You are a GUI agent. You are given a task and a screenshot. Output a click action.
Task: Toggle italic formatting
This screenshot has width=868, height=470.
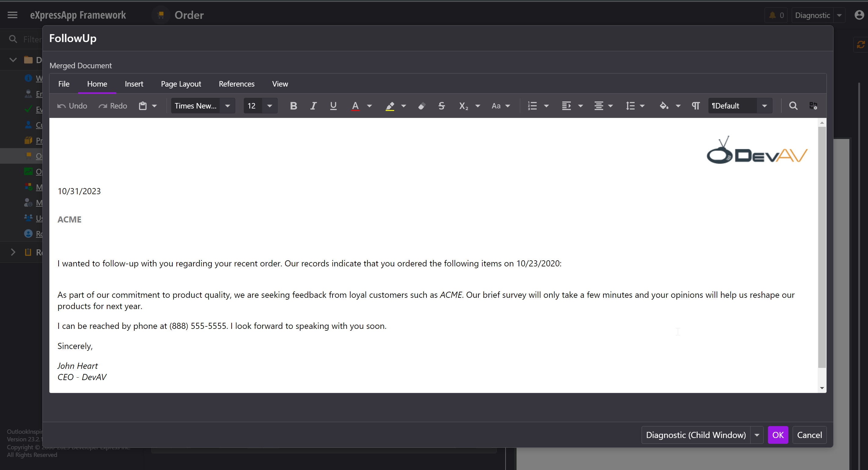(x=313, y=106)
